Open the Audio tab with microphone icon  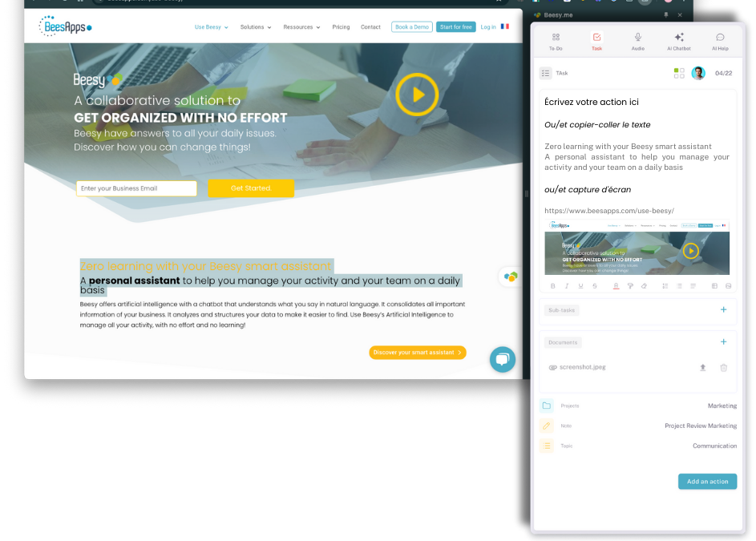[638, 42]
